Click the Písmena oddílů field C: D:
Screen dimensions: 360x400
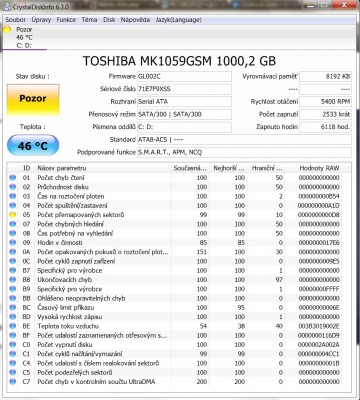[x=184, y=127]
